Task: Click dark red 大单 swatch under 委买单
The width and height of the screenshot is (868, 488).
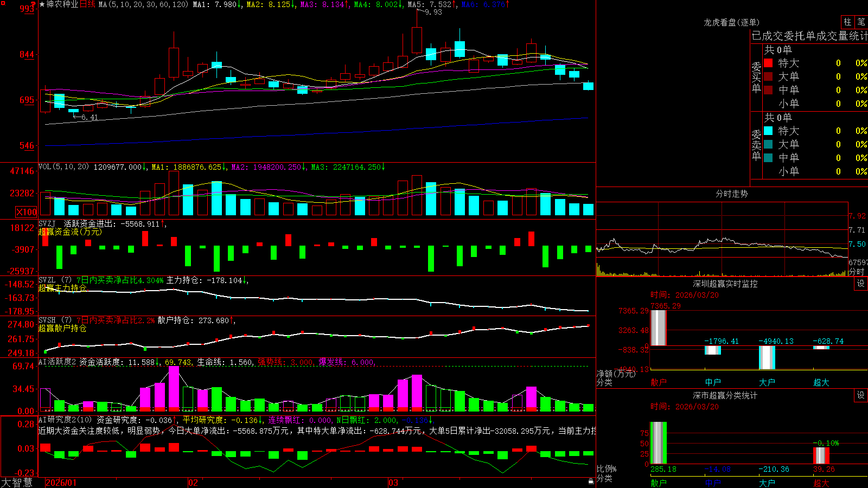Action: pos(768,76)
